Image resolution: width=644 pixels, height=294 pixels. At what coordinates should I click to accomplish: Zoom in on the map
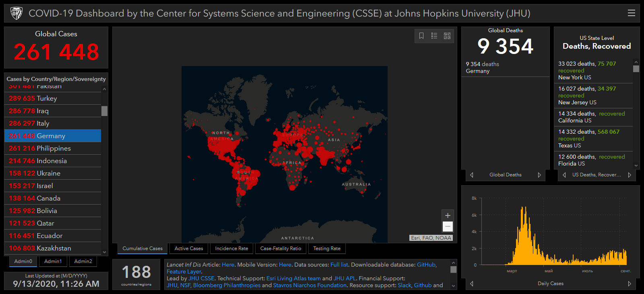448,215
